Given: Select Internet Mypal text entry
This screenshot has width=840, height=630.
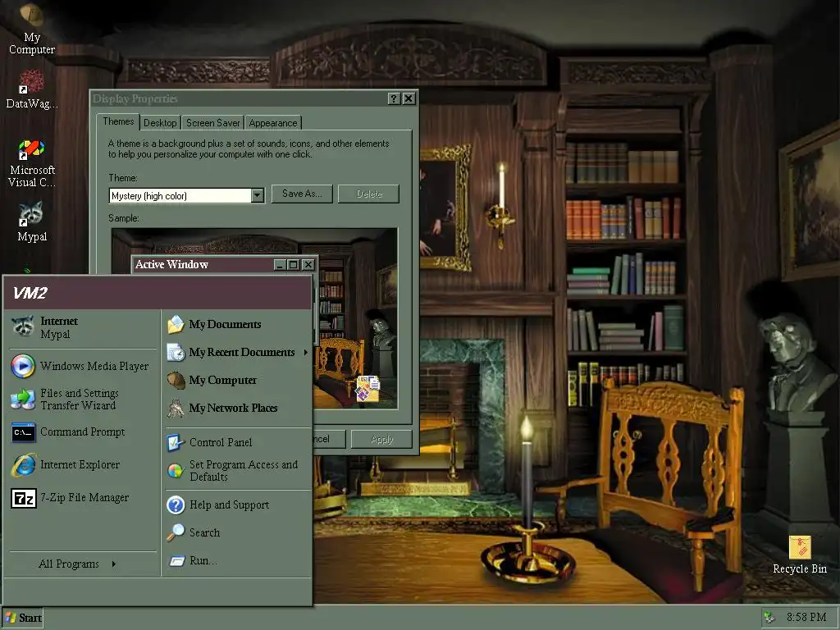Looking at the screenshot, I should click(59, 327).
